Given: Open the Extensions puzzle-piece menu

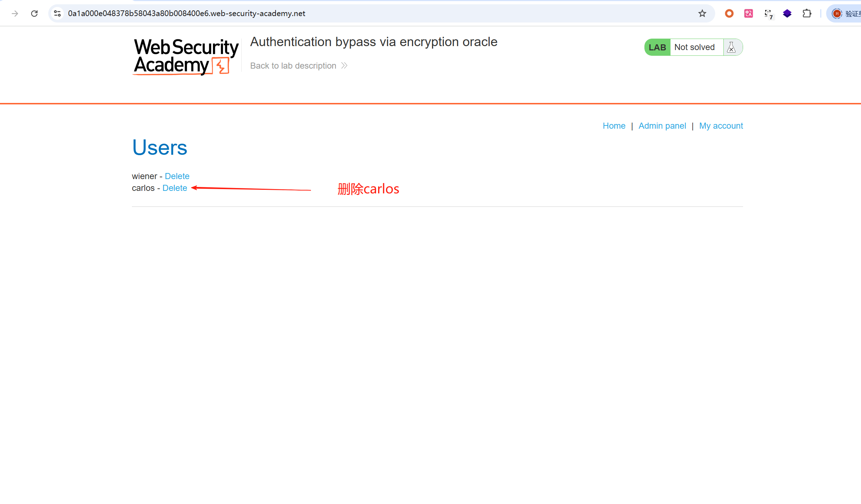Looking at the screenshot, I should coord(807,14).
